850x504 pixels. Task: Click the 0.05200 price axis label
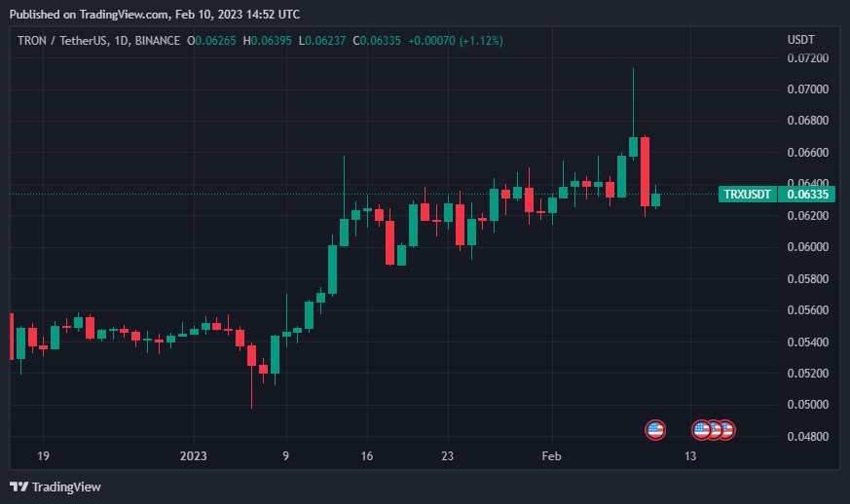808,374
